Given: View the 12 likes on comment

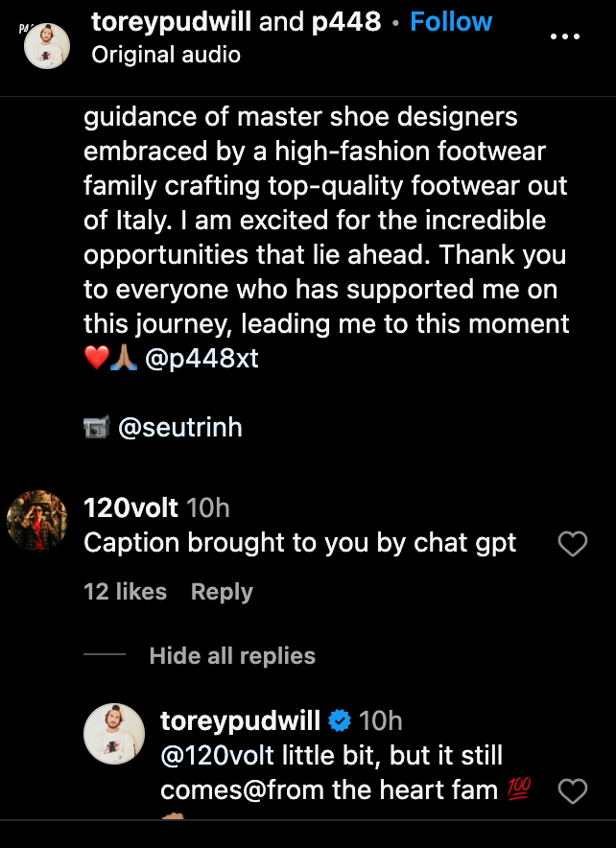Looking at the screenshot, I should [x=125, y=592].
